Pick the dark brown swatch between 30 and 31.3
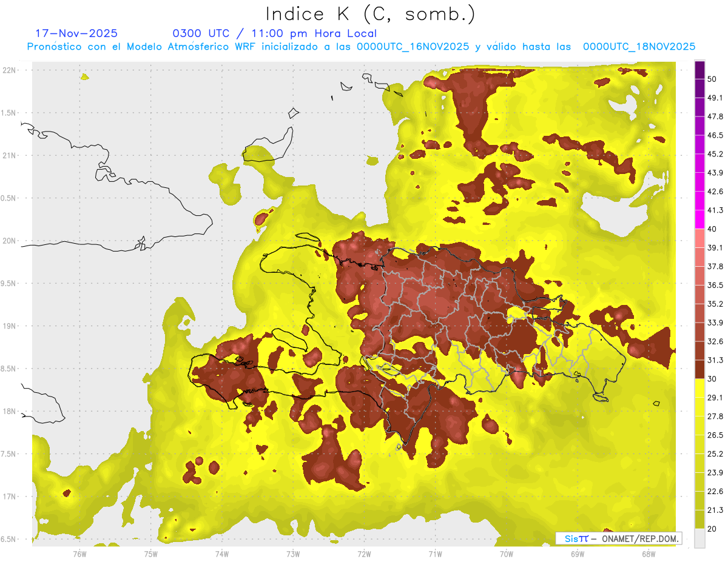This screenshot has height=562, width=728. (x=699, y=369)
